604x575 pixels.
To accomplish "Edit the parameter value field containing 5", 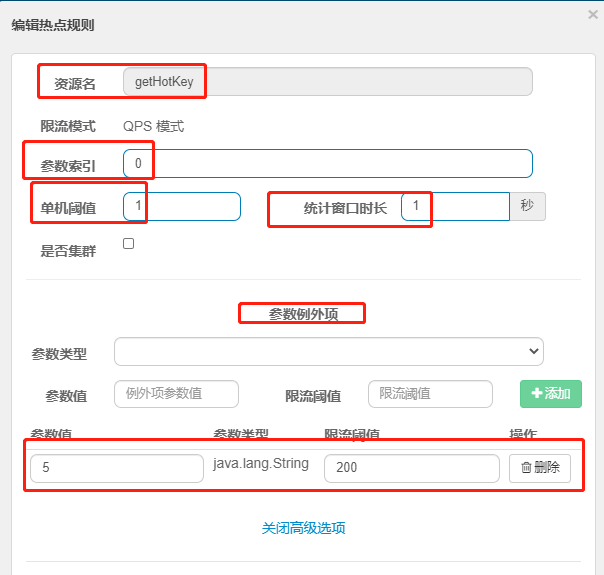I will (117, 468).
